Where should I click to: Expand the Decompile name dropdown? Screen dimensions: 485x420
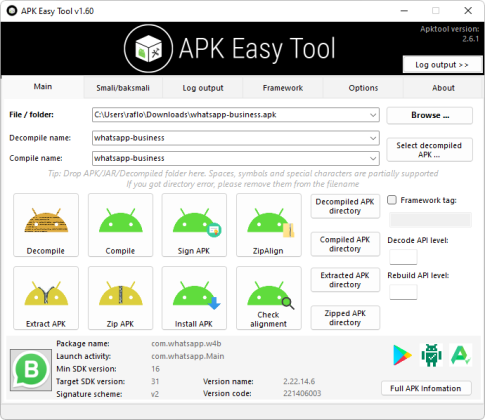pos(373,138)
